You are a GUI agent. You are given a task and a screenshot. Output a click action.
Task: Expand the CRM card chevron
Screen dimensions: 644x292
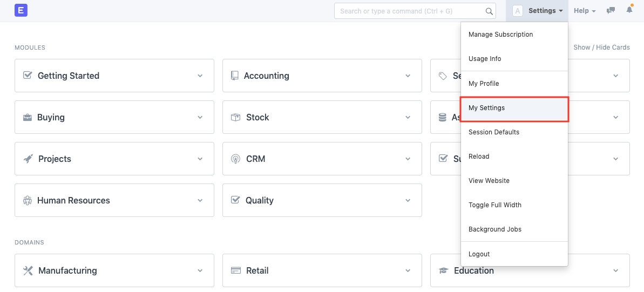408,159
